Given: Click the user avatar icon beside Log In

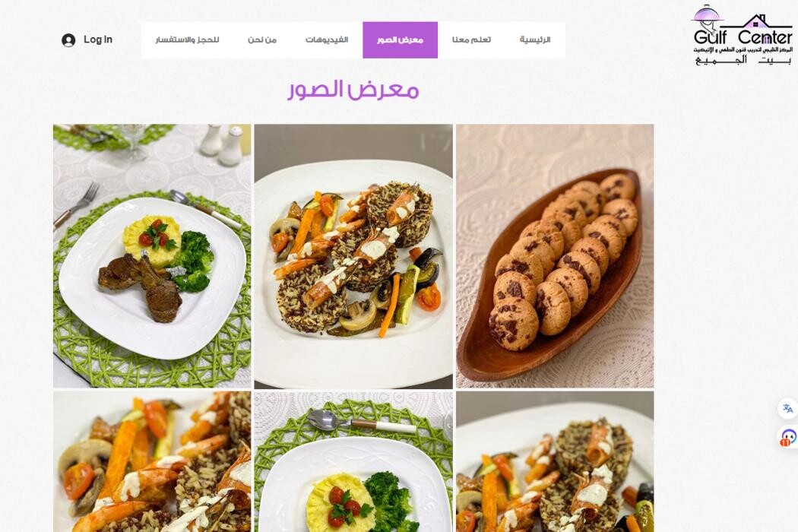Looking at the screenshot, I should tap(68, 40).
